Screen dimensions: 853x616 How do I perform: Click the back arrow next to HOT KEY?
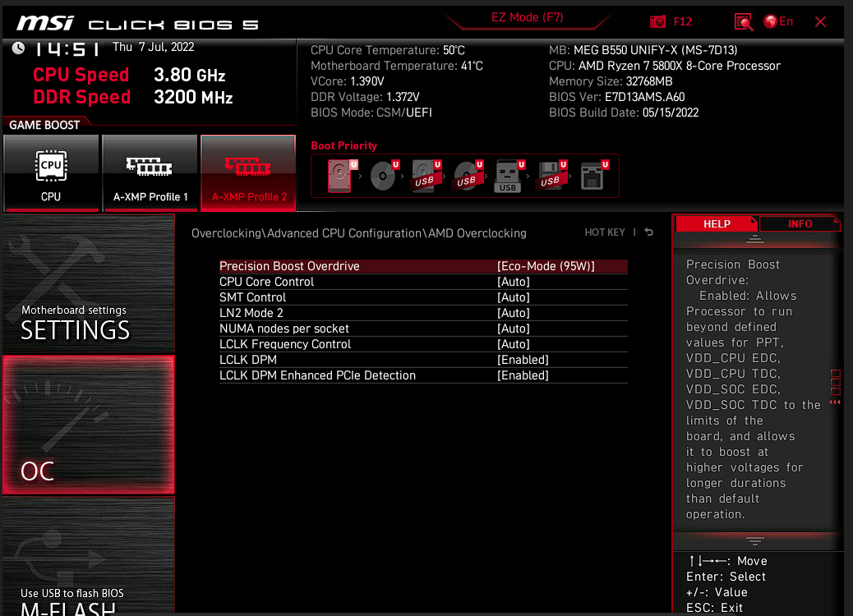[649, 232]
